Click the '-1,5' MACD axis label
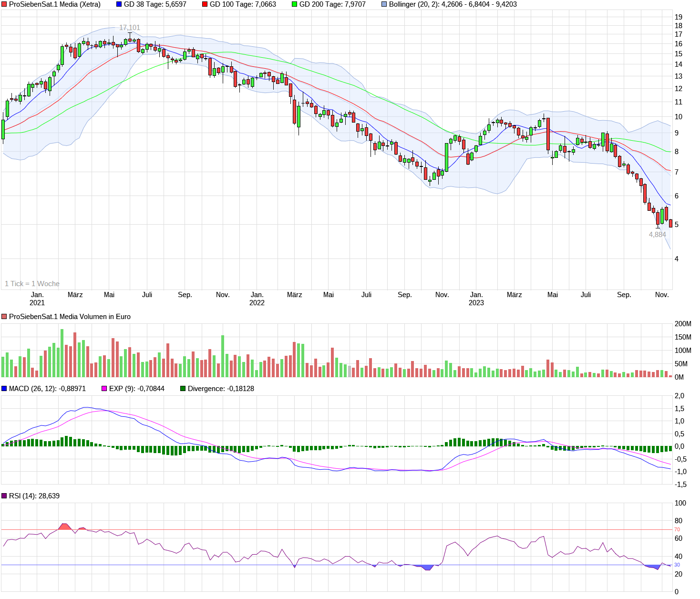Image resolution: width=700 pixels, height=599 pixels. 680,485
